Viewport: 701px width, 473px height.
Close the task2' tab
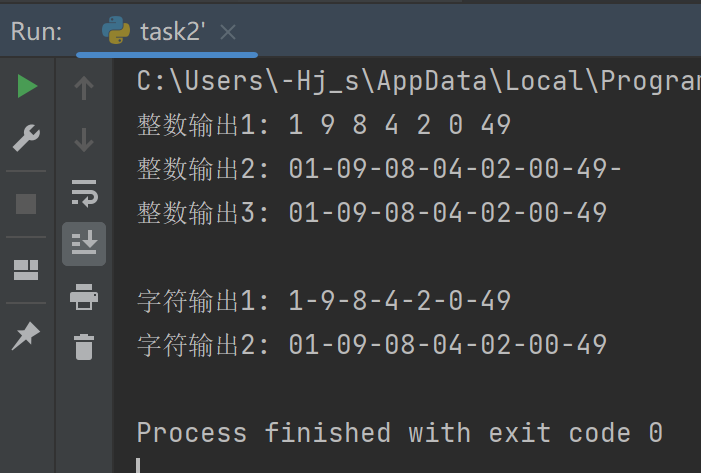[228, 32]
